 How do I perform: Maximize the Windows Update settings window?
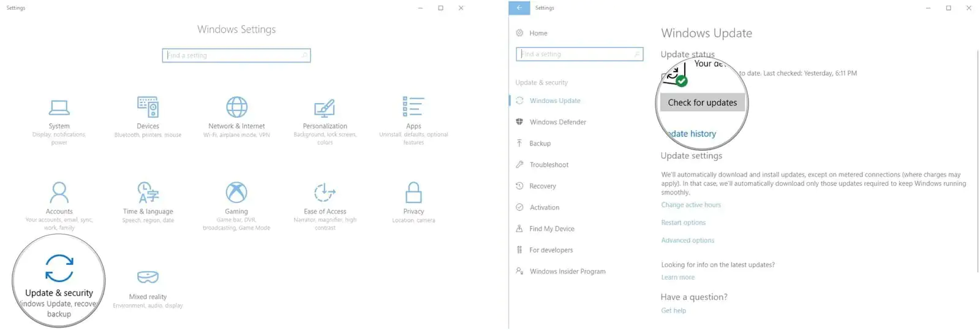[948, 8]
